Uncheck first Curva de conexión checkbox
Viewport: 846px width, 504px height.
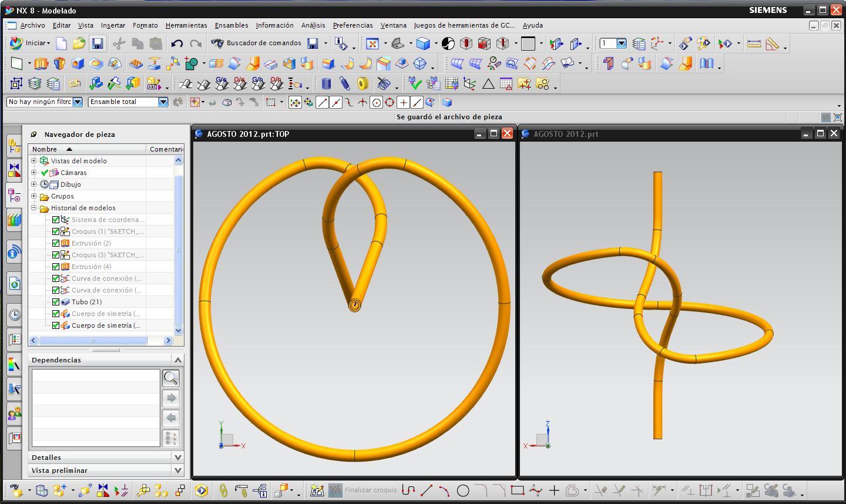[56, 278]
